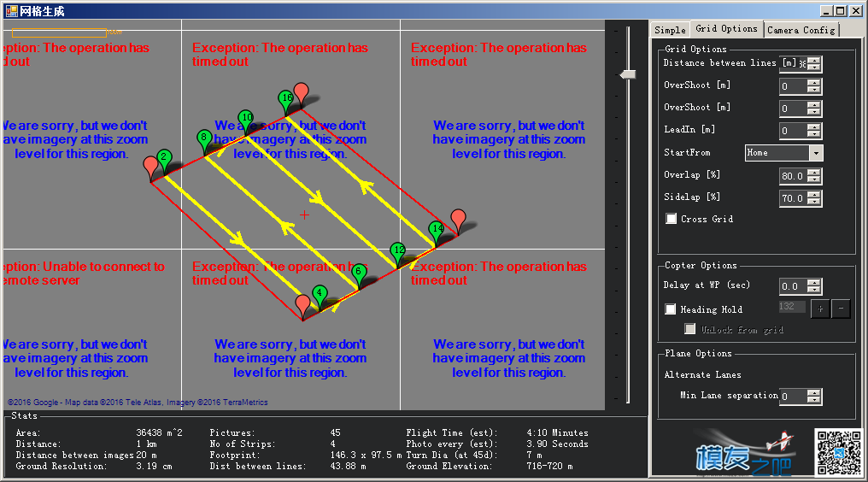Click the first OverShoot value field
Image resolution: width=868 pixels, height=482 pixels.
(793, 86)
